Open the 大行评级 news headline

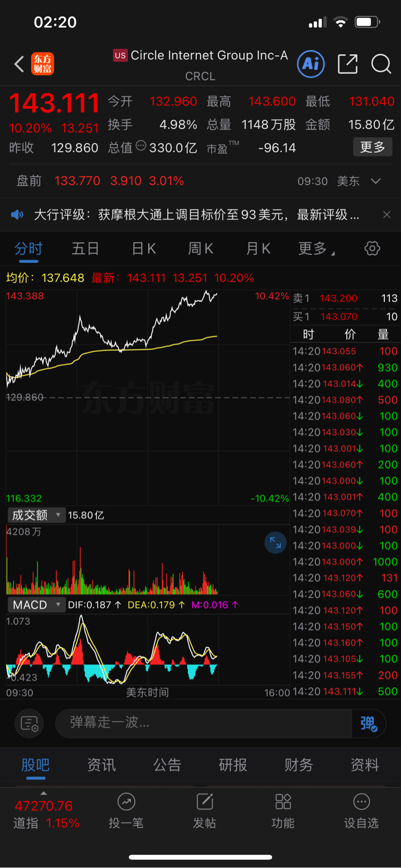196,215
